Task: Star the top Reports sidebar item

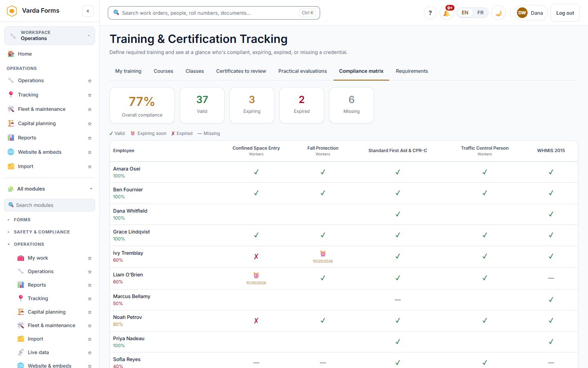Action: 90,138
